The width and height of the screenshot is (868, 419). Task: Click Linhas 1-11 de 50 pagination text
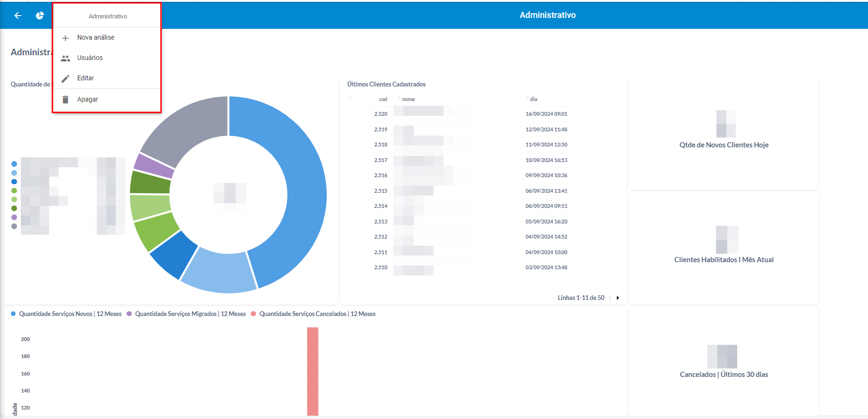coord(581,298)
